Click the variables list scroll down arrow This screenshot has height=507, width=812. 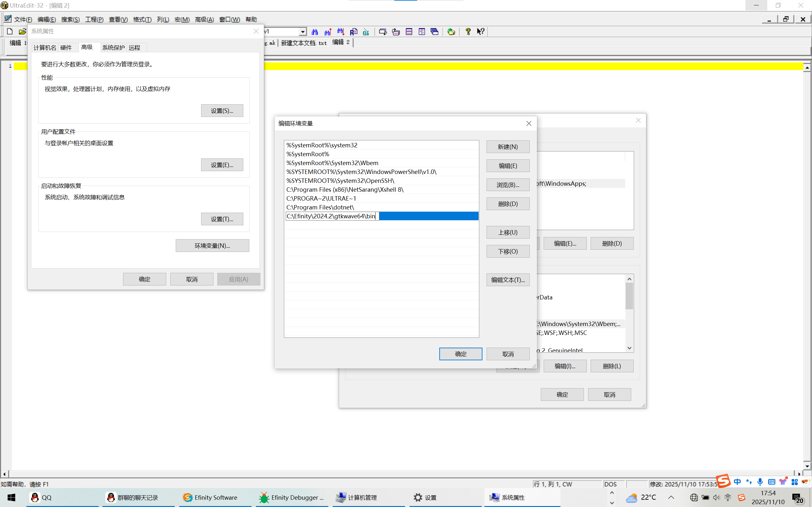[629, 348]
